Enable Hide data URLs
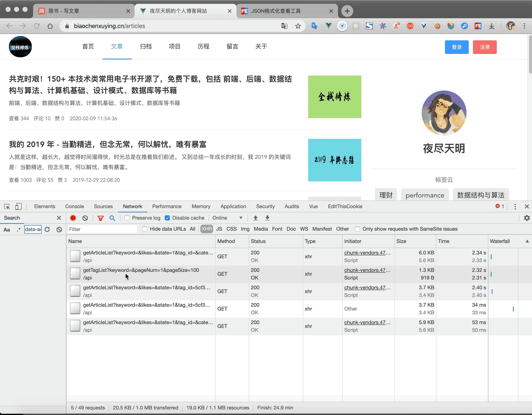 [145, 229]
